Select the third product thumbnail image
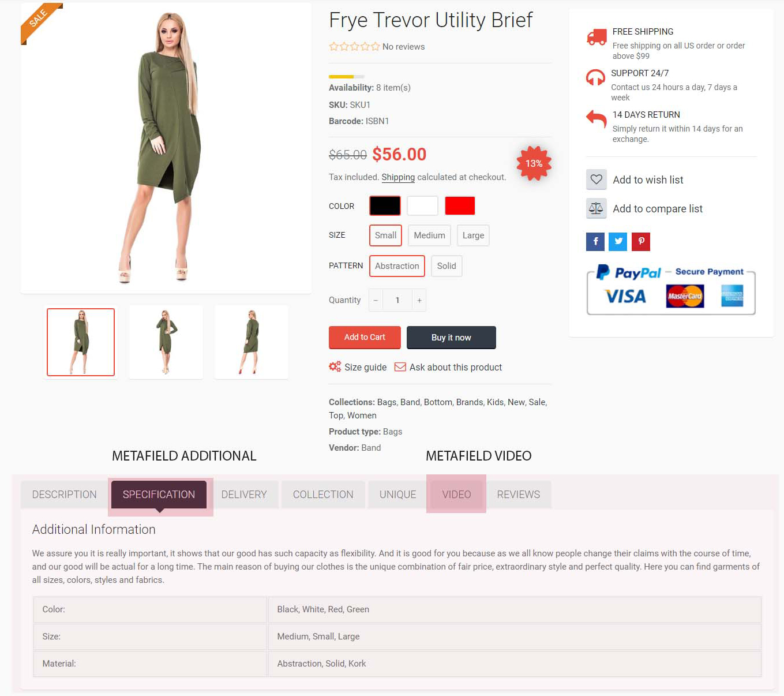Image resolution: width=784 pixels, height=696 pixels. point(251,342)
